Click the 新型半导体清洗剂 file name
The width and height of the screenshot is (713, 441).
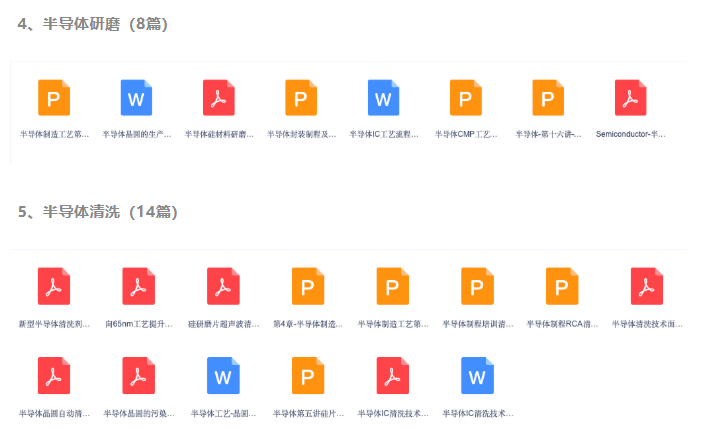click(x=54, y=325)
